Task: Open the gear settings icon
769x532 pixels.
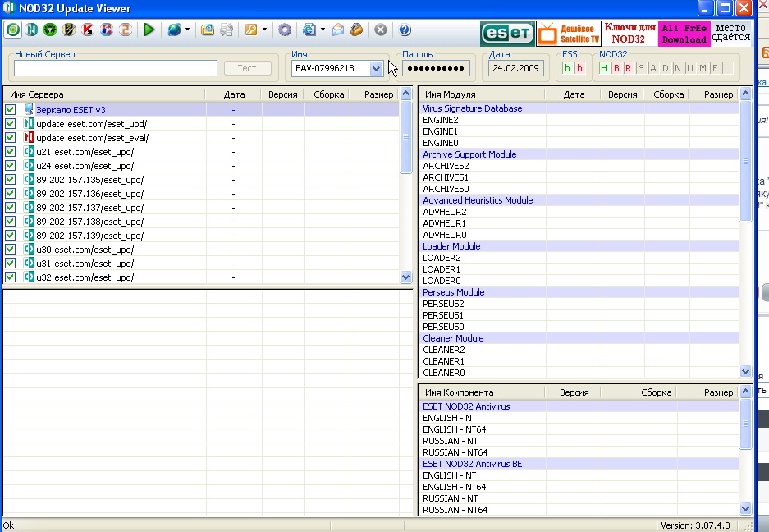Action: (x=285, y=30)
